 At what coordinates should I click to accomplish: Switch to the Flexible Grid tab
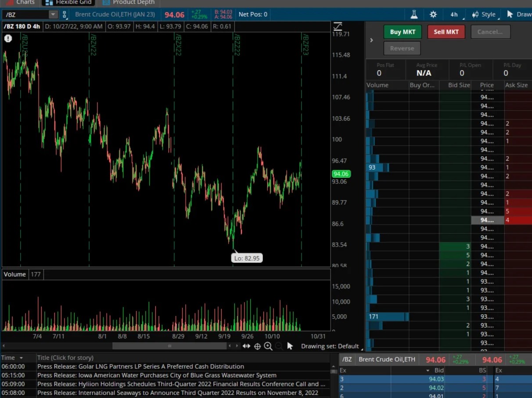68,3
